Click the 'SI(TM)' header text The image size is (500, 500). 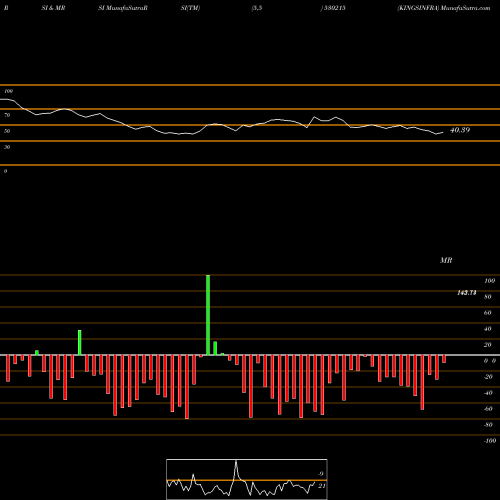[x=190, y=8]
